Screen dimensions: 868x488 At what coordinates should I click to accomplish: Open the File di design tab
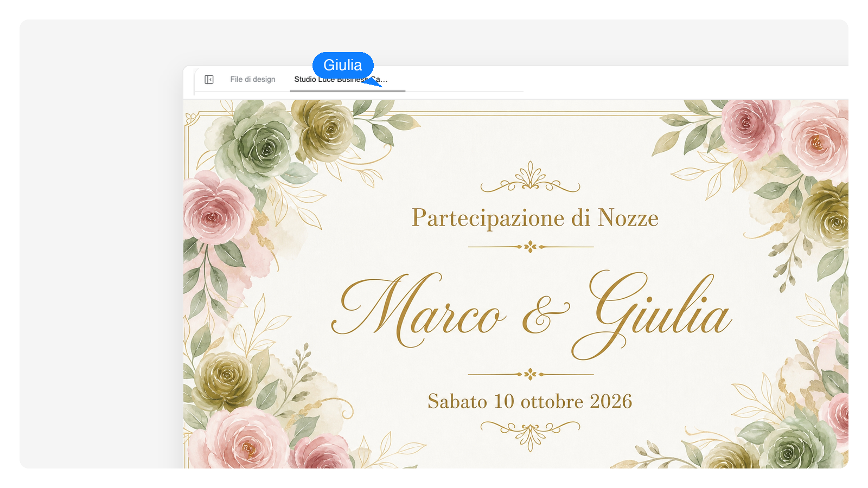click(253, 79)
